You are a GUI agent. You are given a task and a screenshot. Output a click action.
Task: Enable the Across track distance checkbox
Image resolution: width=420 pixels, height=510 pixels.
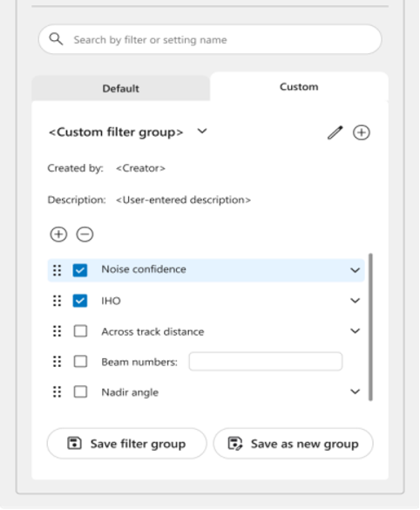[80, 331]
